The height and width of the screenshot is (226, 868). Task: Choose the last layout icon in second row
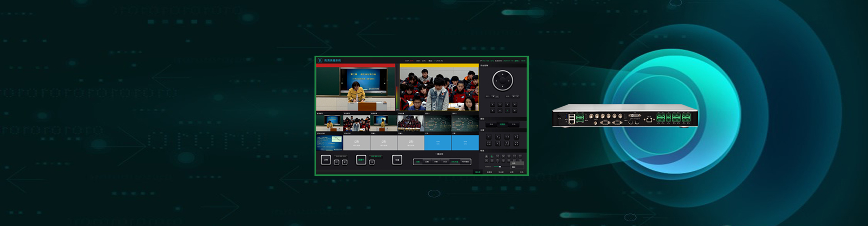[516, 143]
